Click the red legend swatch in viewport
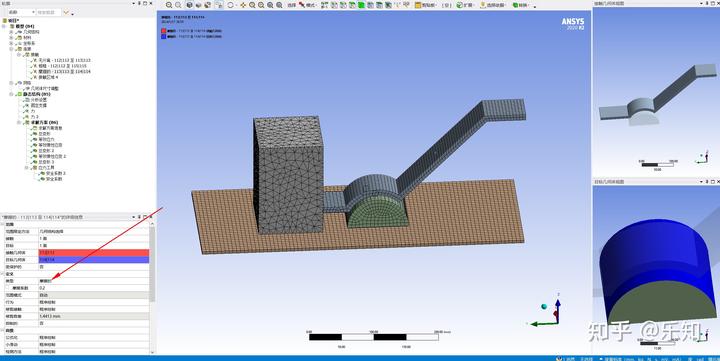The height and width of the screenshot is (361, 720). 163,31
